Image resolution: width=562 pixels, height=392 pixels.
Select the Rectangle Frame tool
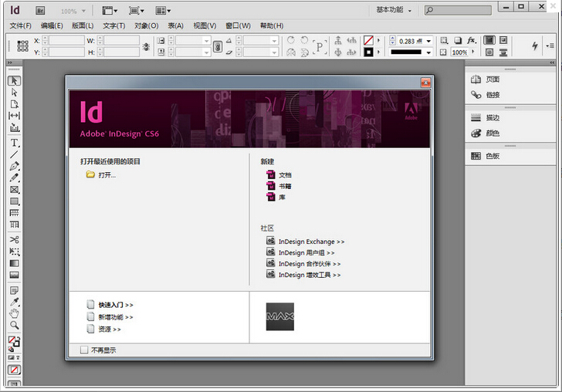(x=15, y=190)
